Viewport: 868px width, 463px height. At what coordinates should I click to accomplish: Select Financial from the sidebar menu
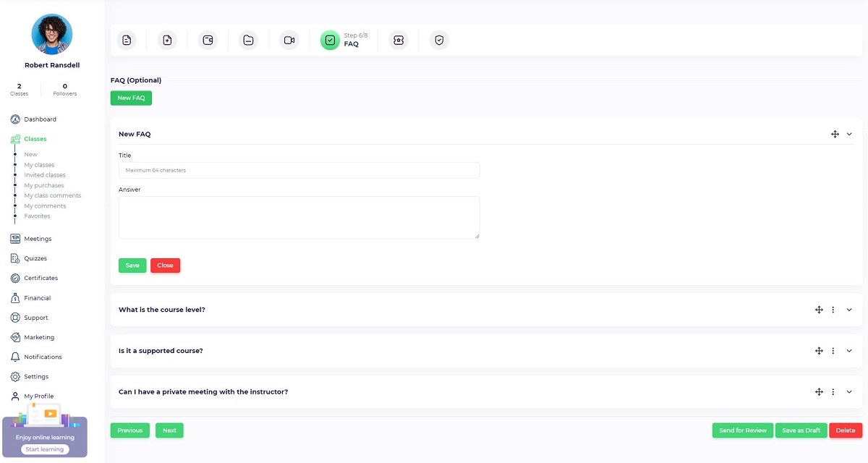37,298
